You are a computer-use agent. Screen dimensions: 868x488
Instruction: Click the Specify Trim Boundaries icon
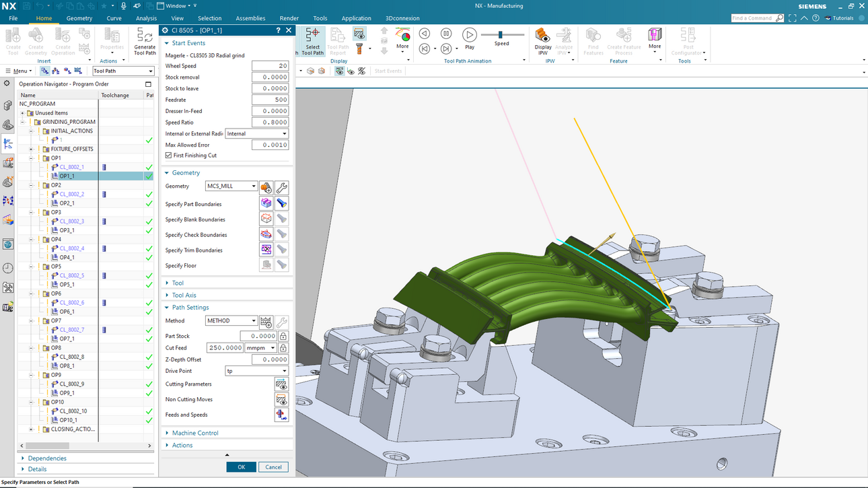click(x=266, y=250)
